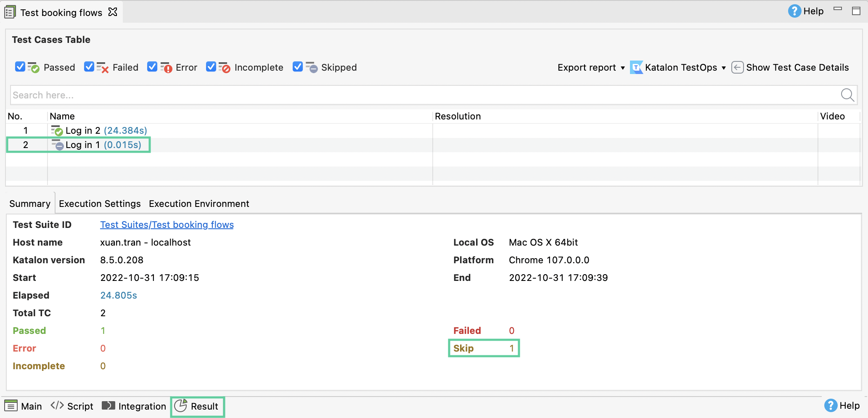Open the Export report dropdown
This screenshot has width=868, height=418.
(x=591, y=68)
